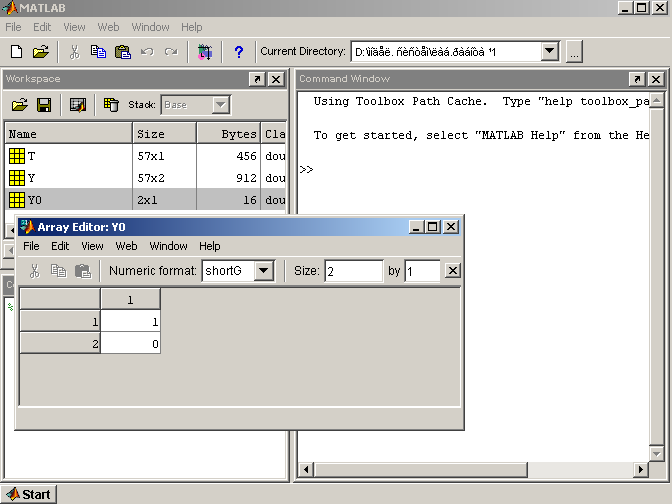Click row 2 header in Array Editor
Screen dimensions: 672x504
[x=60, y=343]
